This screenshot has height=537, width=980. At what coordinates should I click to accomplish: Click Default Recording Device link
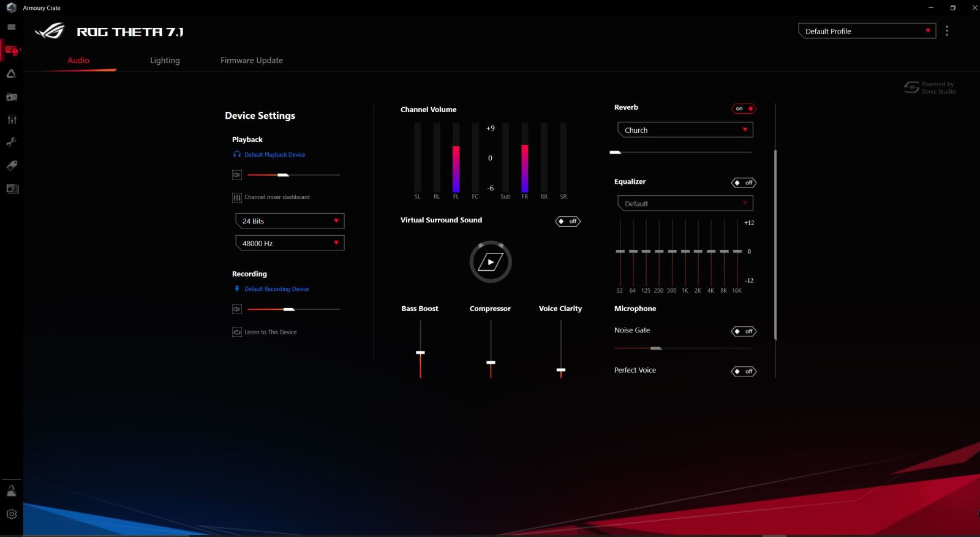coord(276,289)
